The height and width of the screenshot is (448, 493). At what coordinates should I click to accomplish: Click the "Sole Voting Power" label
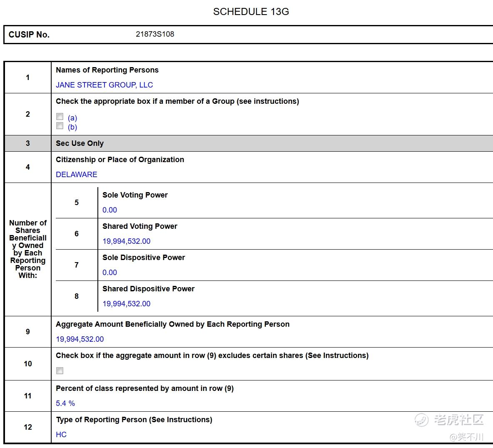135,195
